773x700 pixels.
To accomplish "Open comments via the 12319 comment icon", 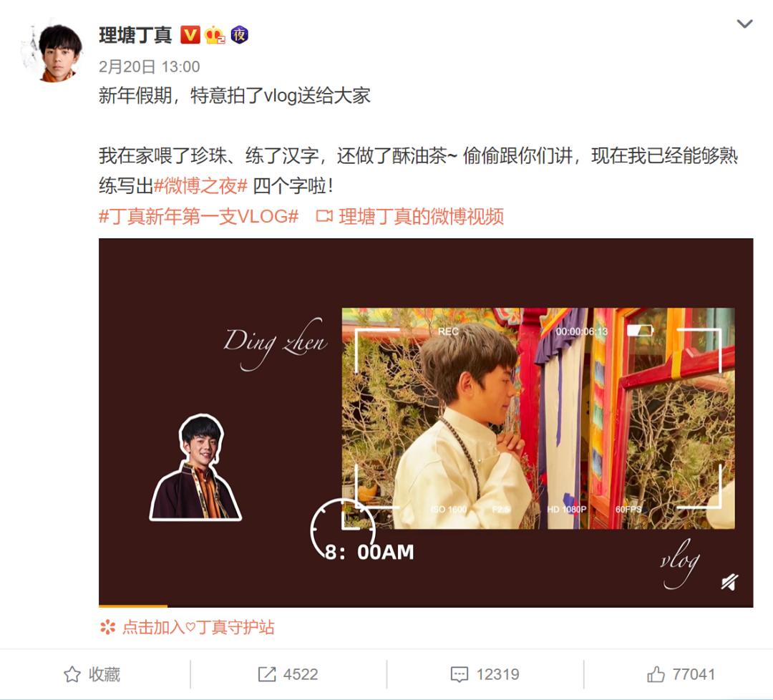I will point(485,674).
